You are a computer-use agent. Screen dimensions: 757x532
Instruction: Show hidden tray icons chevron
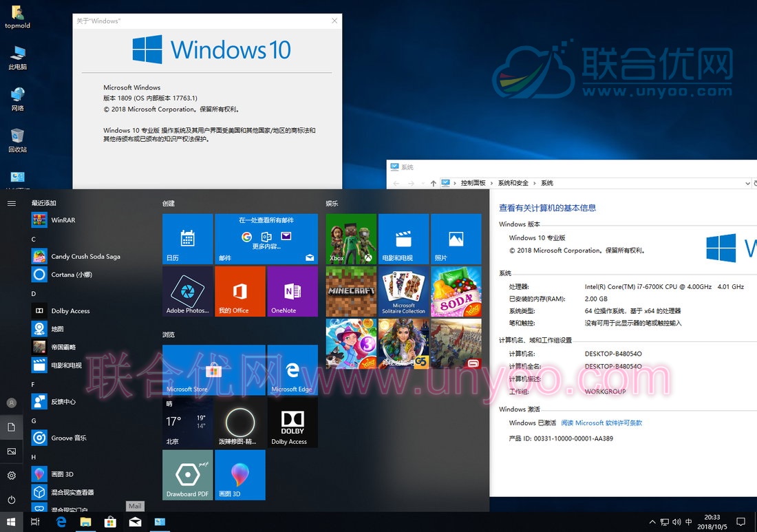click(652, 522)
